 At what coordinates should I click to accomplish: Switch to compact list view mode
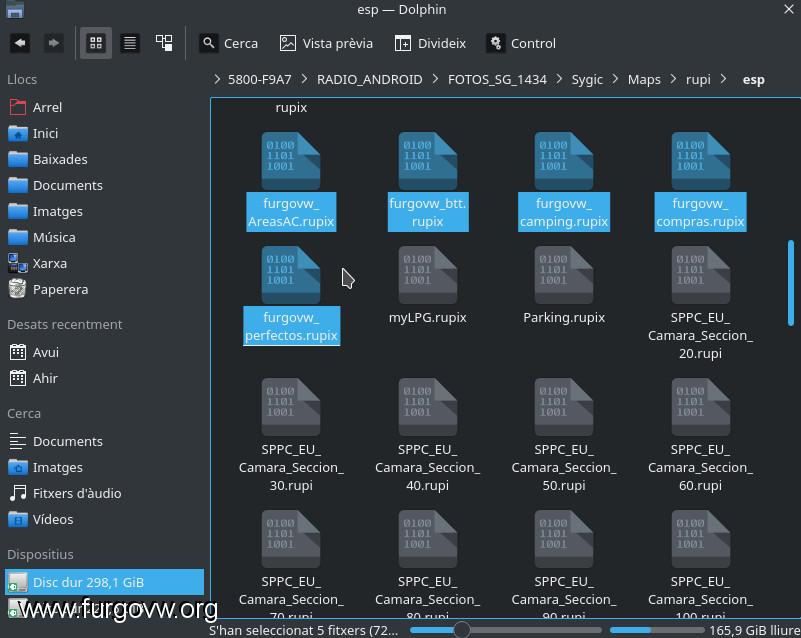(x=130, y=43)
